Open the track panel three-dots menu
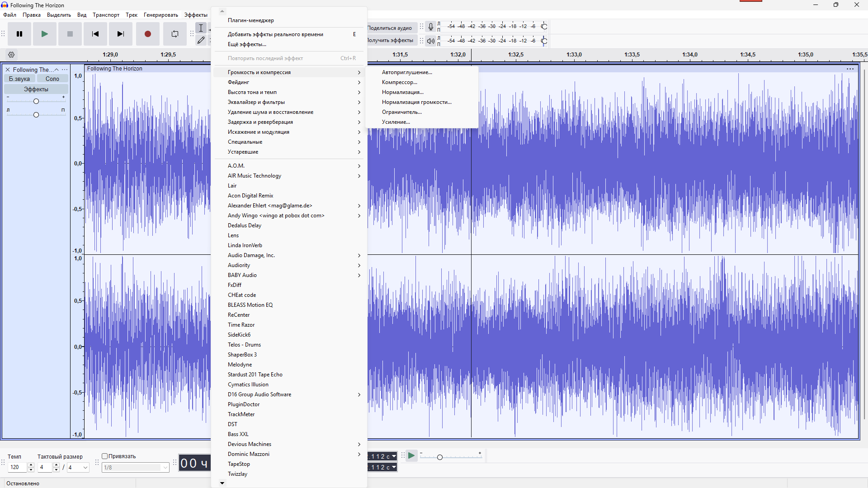 coord(65,70)
